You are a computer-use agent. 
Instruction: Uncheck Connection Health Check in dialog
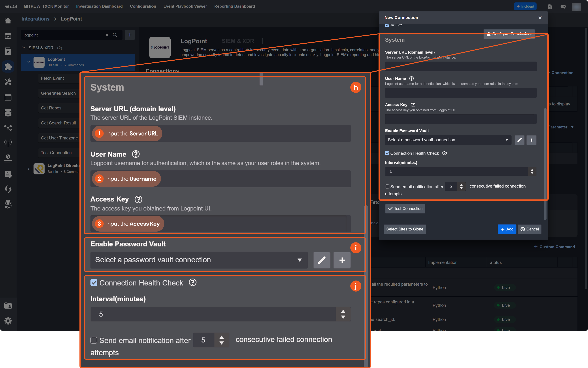pos(387,153)
